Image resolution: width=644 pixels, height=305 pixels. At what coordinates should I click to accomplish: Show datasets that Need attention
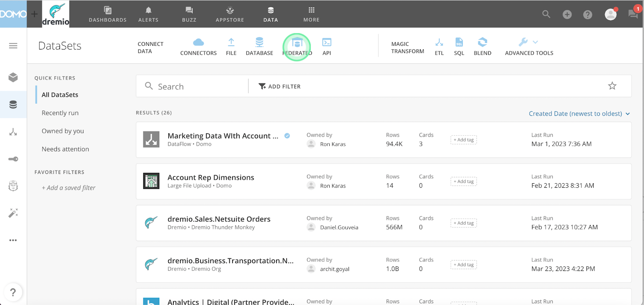(65, 149)
